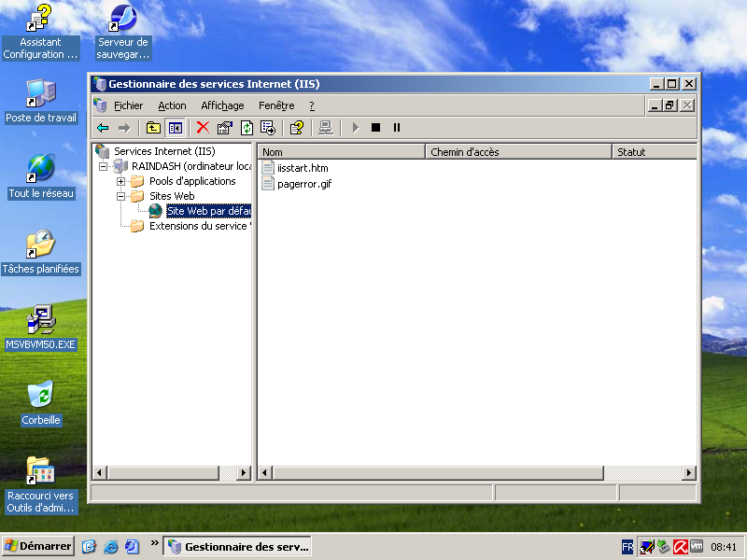
Task: Click the forward navigation arrow
Action: click(x=124, y=128)
